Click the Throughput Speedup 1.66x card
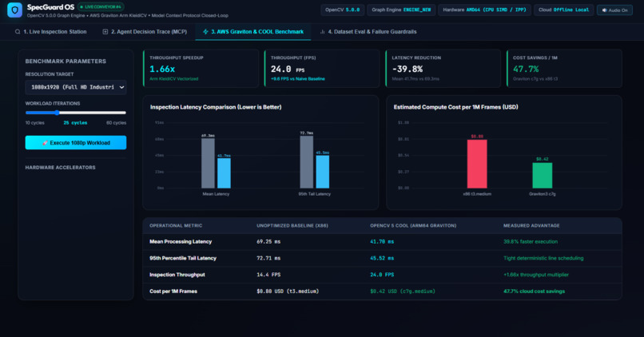 (201, 68)
